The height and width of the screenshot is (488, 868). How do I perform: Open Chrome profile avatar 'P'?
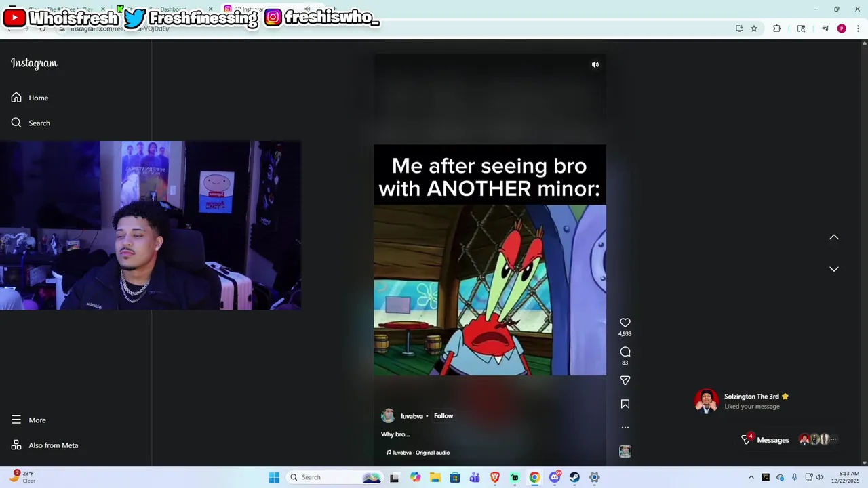pos(842,28)
